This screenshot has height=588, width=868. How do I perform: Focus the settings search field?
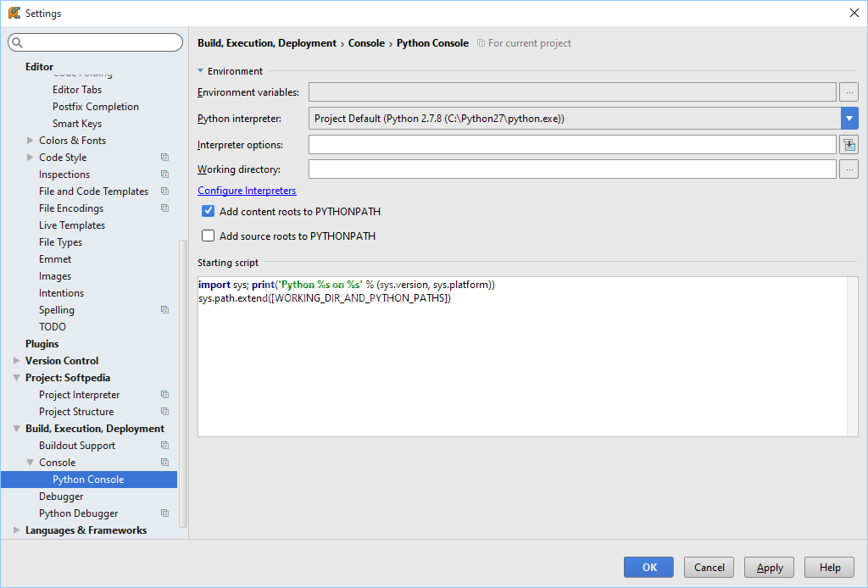95,42
